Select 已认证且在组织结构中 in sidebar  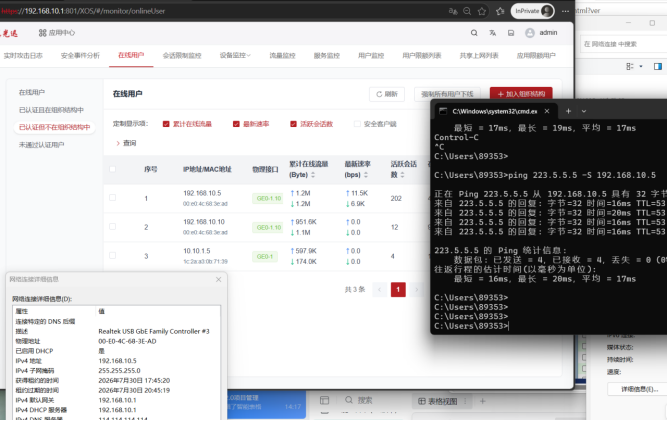pos(51,110)
